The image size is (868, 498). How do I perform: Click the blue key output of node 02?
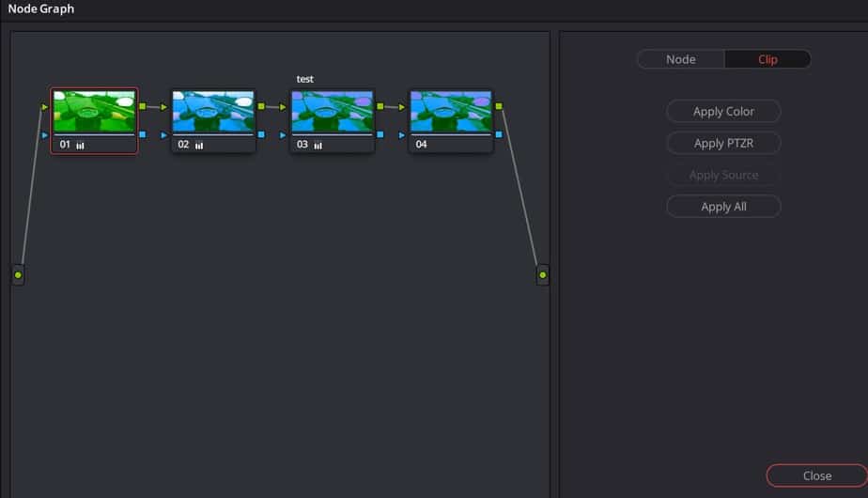click(x=261, y=134)
